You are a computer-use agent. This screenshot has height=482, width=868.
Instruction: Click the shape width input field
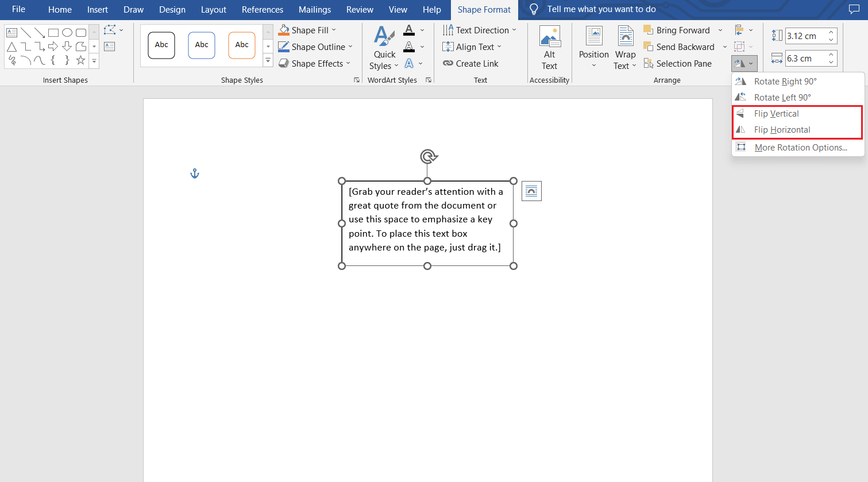[x=805, y=59]
